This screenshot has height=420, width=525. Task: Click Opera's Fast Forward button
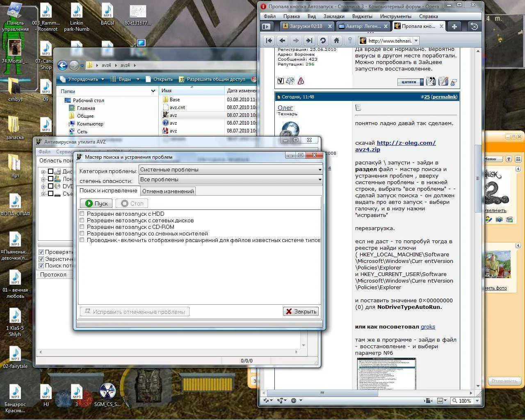point(309,41)
